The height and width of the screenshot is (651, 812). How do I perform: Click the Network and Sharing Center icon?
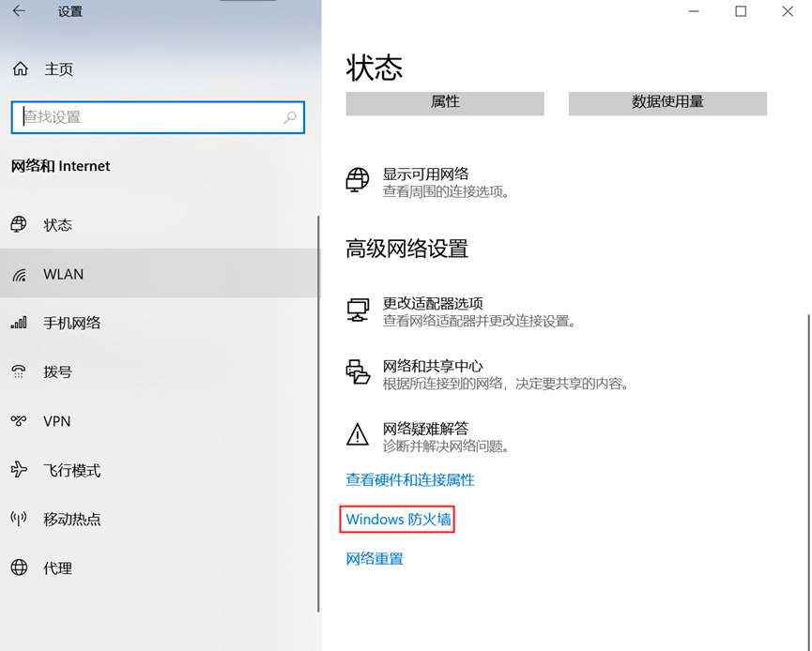point(358,371)
